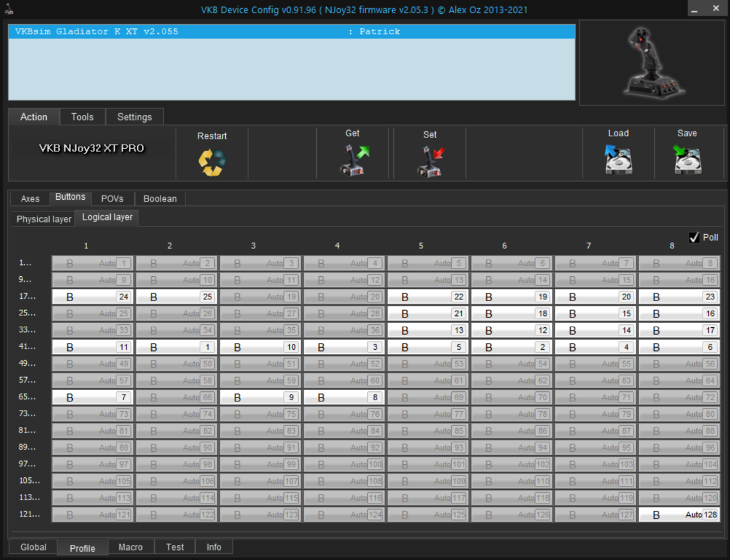Select the Auto 49 button cell

[x=93, y=364]
